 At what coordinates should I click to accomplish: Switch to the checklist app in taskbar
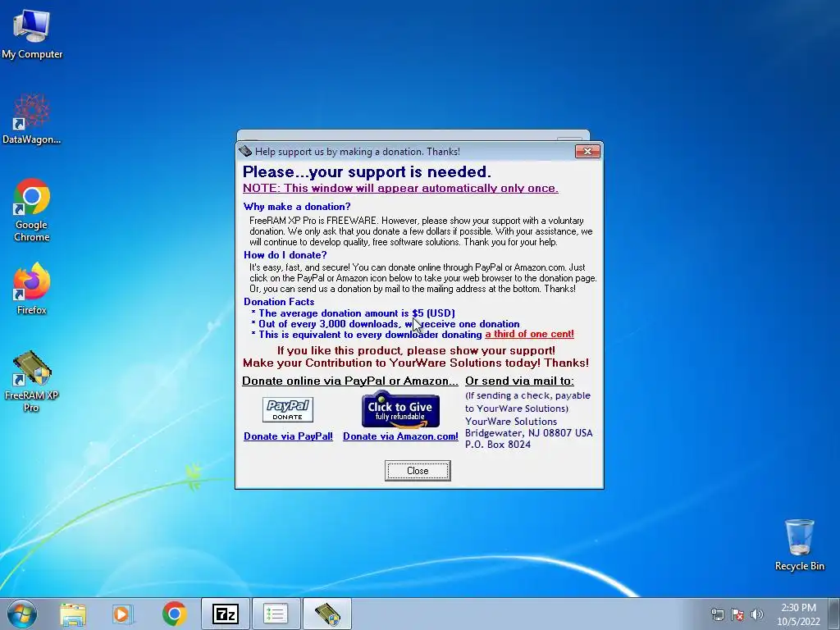coord(276,614)
